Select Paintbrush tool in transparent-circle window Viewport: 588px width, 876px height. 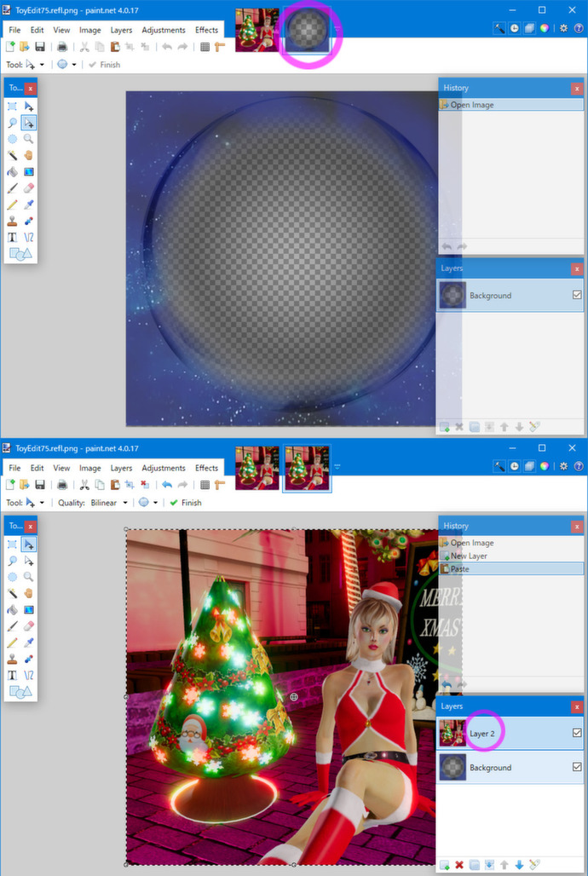click(x=12, y=188)
